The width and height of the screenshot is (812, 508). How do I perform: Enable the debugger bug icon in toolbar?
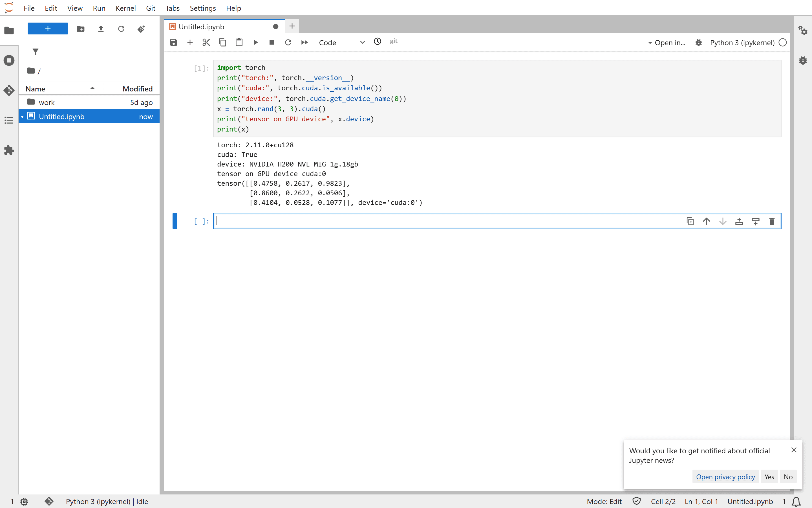click(698, 43)
